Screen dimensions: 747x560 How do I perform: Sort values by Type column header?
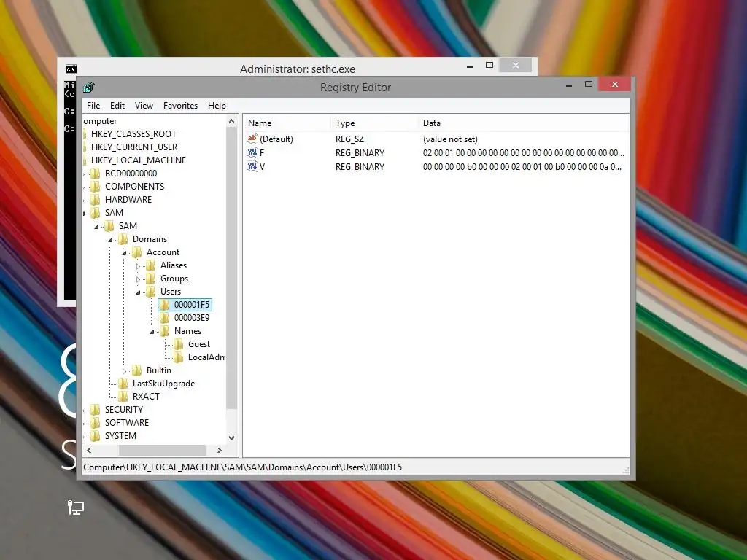tap(374, 122)
